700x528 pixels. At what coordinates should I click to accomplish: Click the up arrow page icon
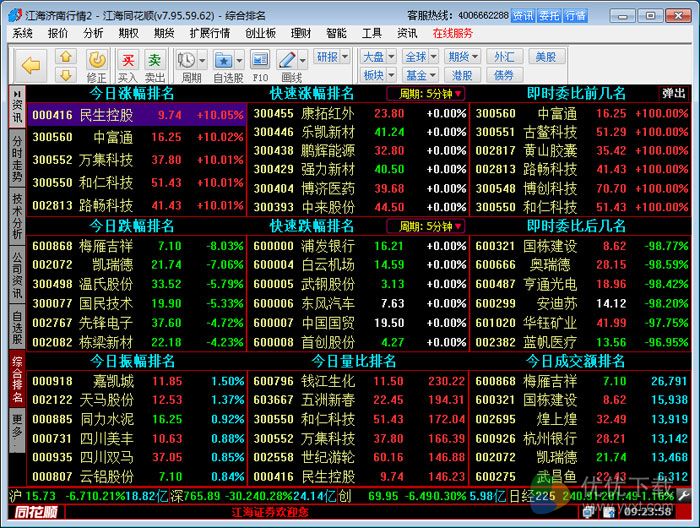coord(66,57)
